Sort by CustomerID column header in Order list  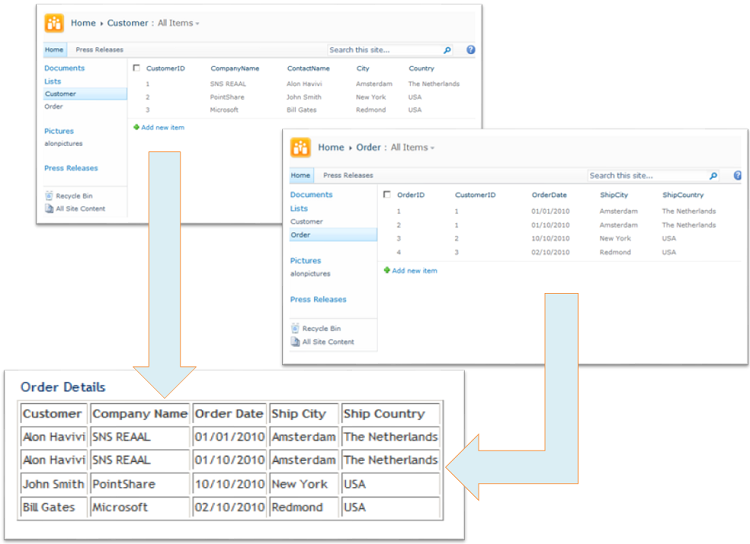tap(475, 195)
